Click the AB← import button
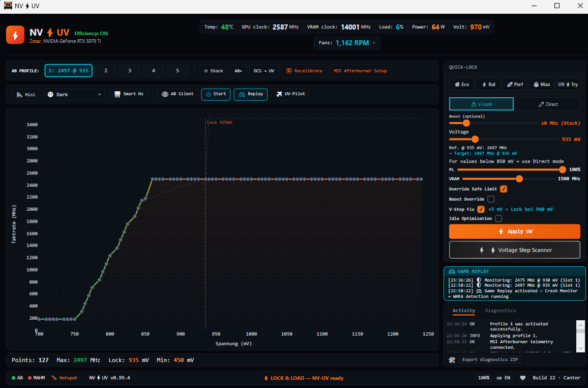The image size is (588, 388). point(238,71)
